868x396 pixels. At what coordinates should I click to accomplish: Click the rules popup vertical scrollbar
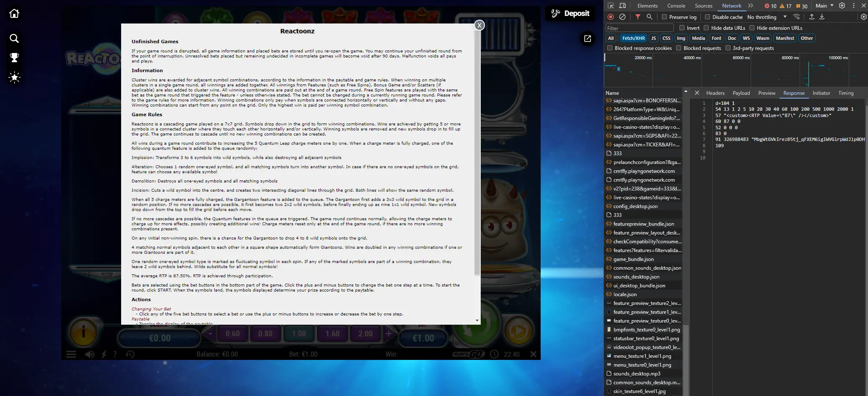tap(477, 153)
